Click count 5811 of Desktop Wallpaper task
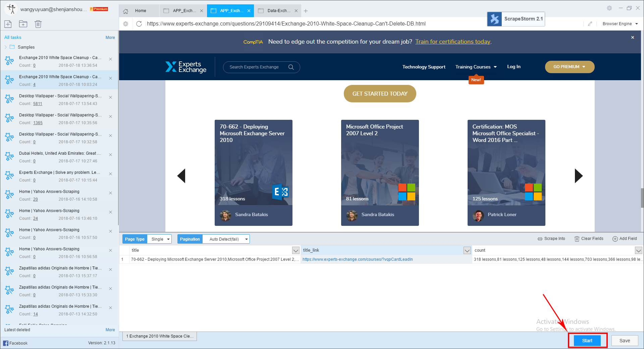Viewport: 644px width, 349px height. point(38,104)
